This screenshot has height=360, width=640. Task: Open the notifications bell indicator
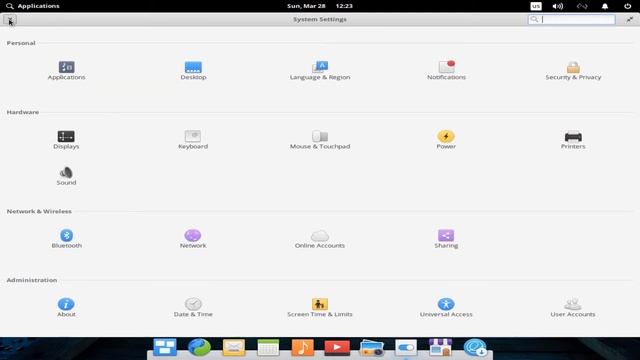(x=605, y=6)
